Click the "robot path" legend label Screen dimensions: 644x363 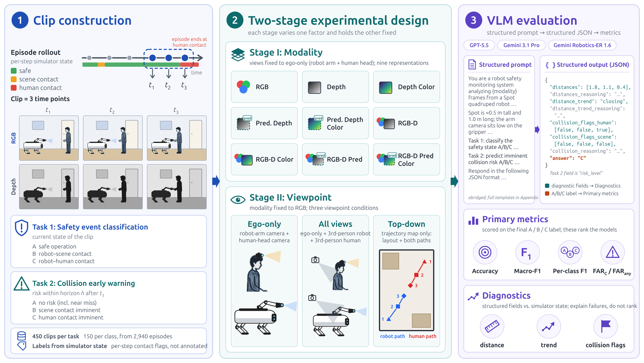point(392,336)
